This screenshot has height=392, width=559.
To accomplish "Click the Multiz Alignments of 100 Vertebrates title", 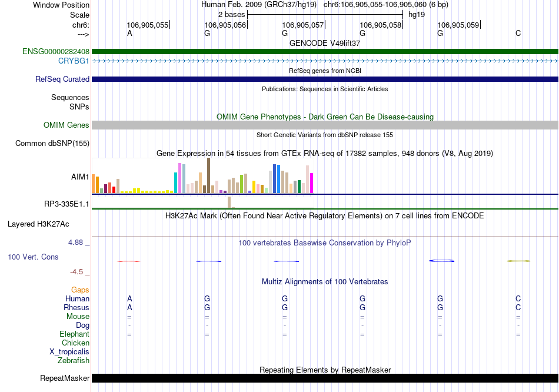I will (325, 282).
